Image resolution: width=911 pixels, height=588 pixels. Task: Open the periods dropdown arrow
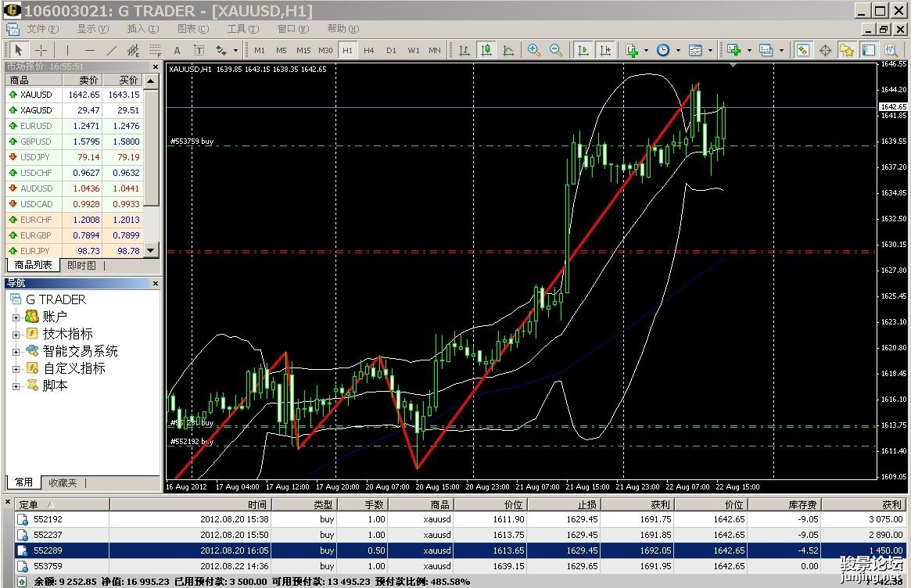[678, 51]
